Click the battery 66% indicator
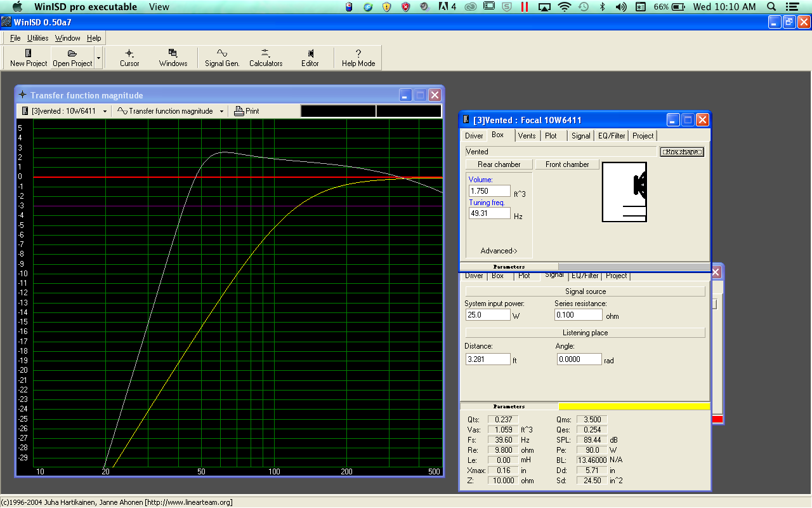The width and height of the screenshot is (812, 508). (669, 7)
